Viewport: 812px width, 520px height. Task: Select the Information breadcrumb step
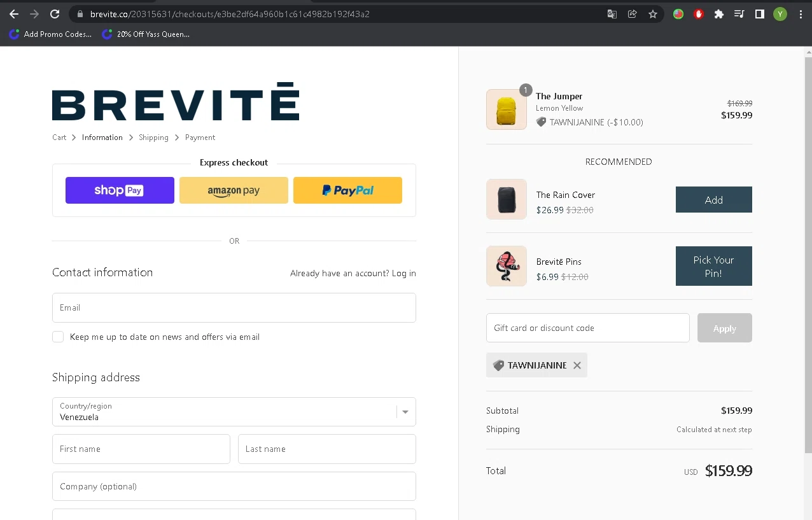coord(102,137)
